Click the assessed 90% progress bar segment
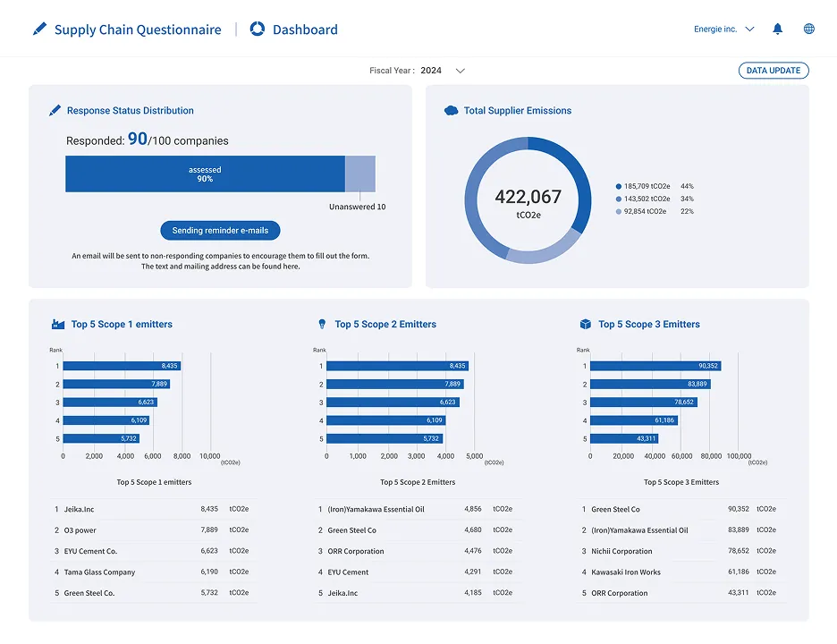Screen dimensions: 837x644 click(205, 174)
